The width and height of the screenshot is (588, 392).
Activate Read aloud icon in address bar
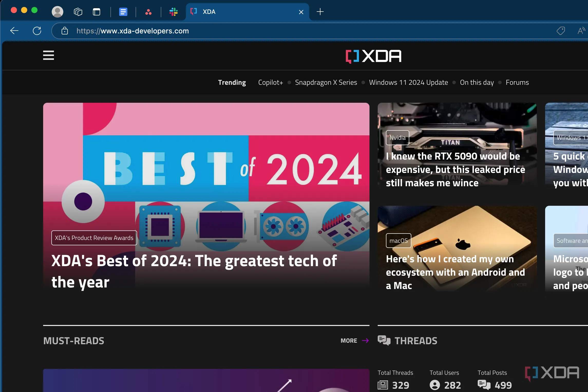click(x=581, y=31)
